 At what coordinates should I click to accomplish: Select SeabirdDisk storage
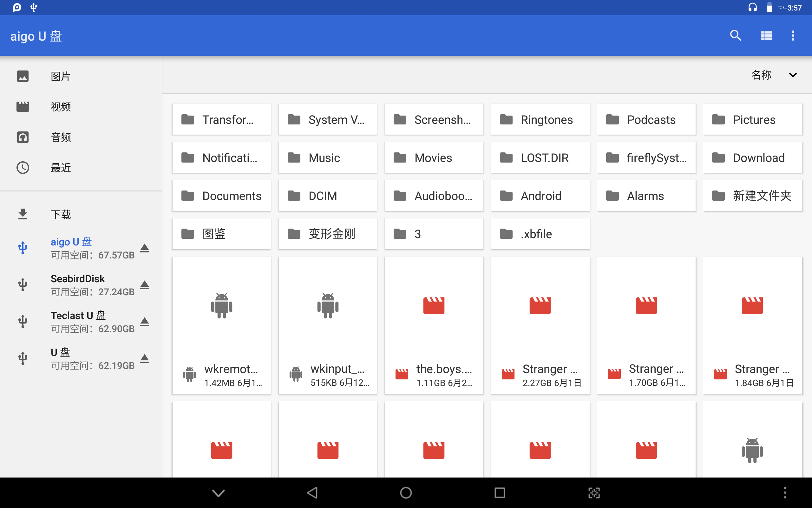[x=81, y=285]
